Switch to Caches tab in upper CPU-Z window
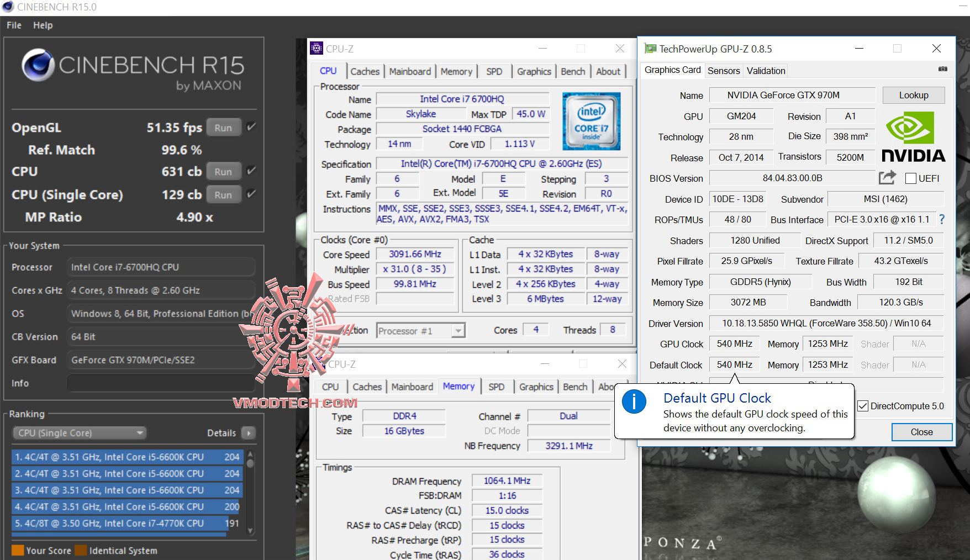This screenshot has width=970, height=560. pos(365,71)
